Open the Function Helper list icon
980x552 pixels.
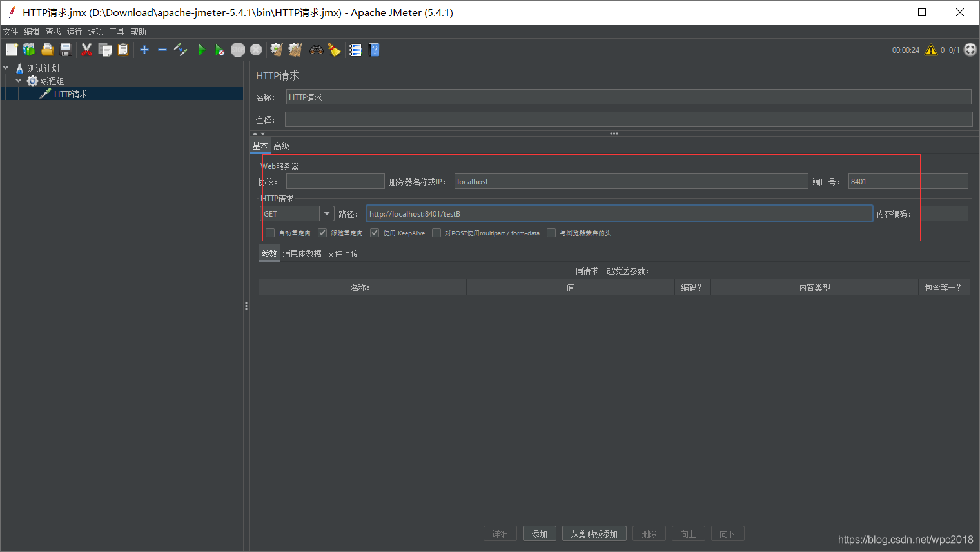tap(355, 50)
